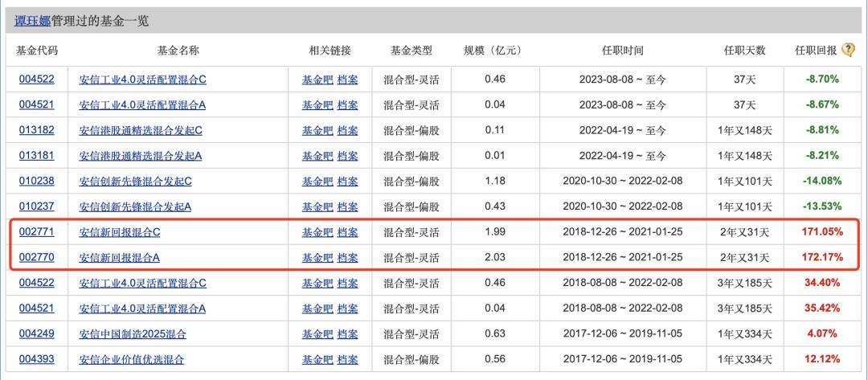The width and height of the screenshot is (868, 380).
Task: Select the 172.17% return value
Action: pyautogui.click(x=822, y=257)
